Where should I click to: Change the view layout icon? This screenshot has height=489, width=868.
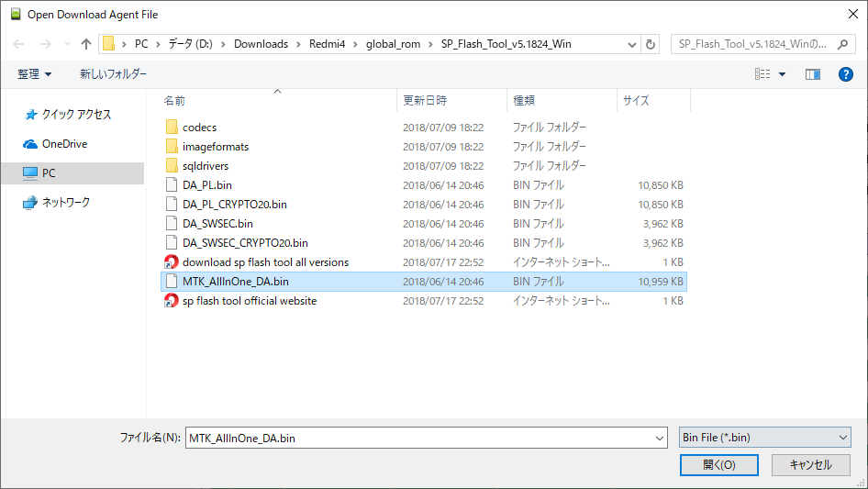[x=762, y=74]
